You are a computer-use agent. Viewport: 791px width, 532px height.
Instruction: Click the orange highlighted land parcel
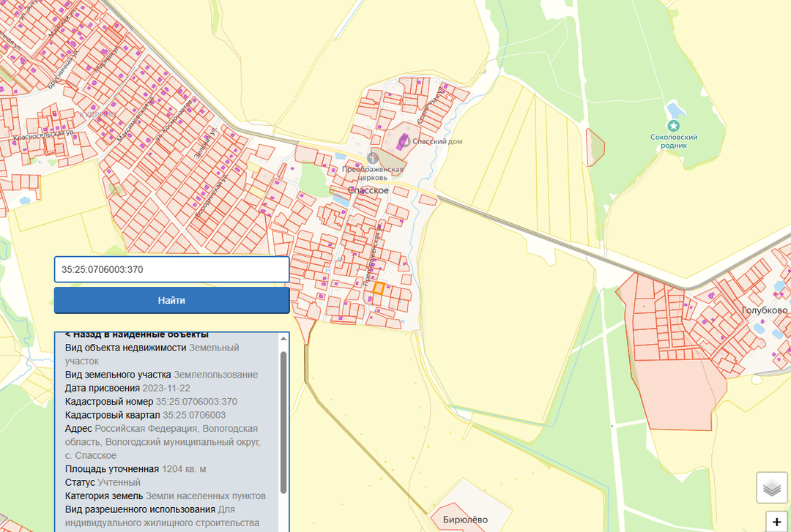pos(378,288)
